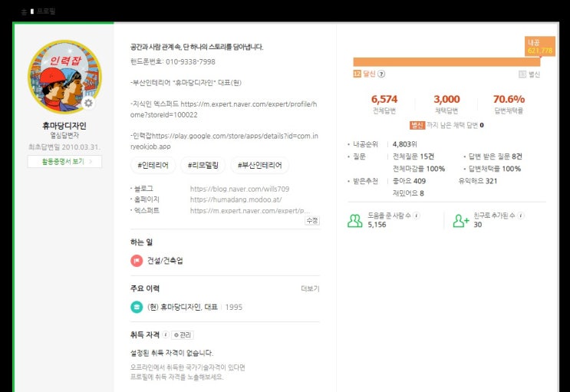Click the play.google.com 인력잡 URL text
The height and width of the screenshot is (392, 570).
point(224,141)
